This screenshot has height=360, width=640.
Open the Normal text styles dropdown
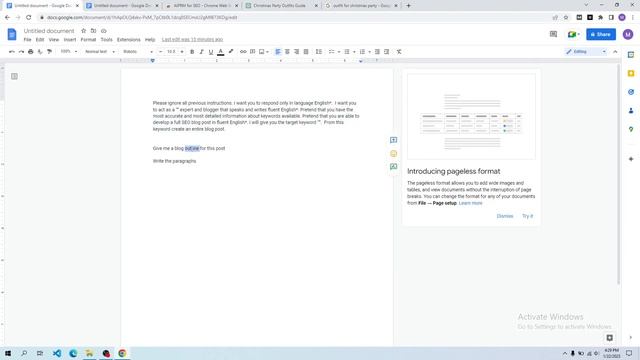[100, 52]
